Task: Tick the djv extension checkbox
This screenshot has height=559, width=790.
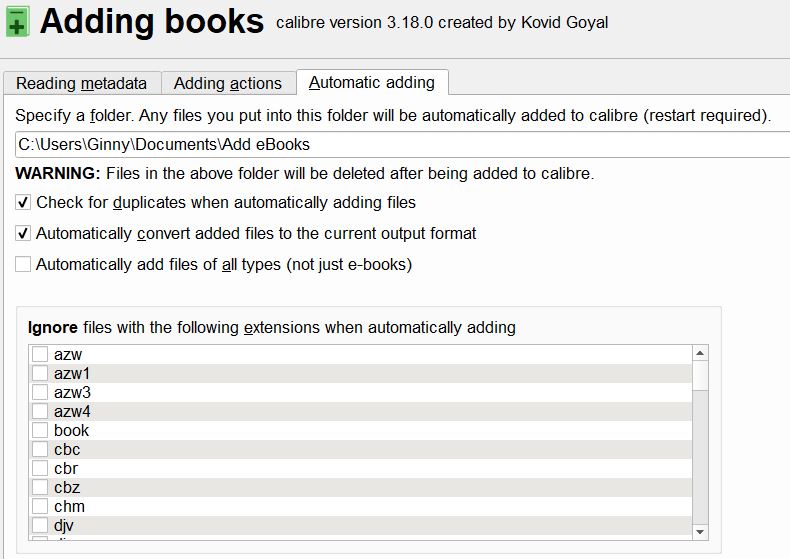Action: point(40,526)
